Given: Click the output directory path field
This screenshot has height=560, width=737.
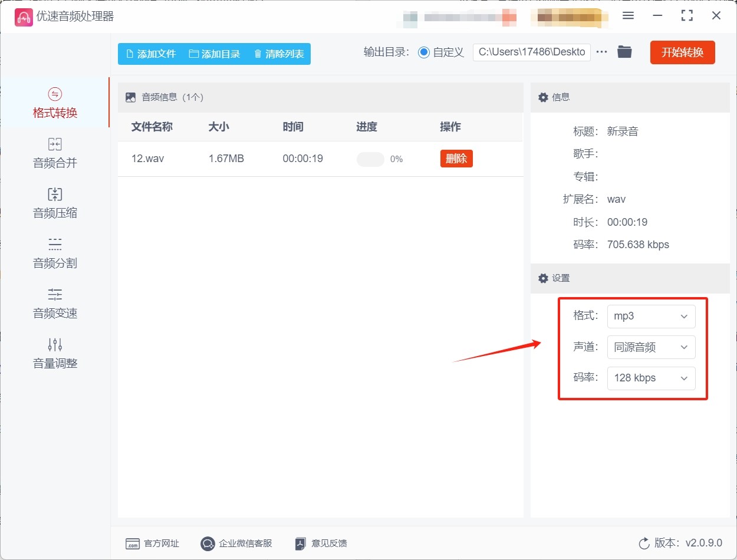Looking at the screenshot, I should (x=531, y=52).
